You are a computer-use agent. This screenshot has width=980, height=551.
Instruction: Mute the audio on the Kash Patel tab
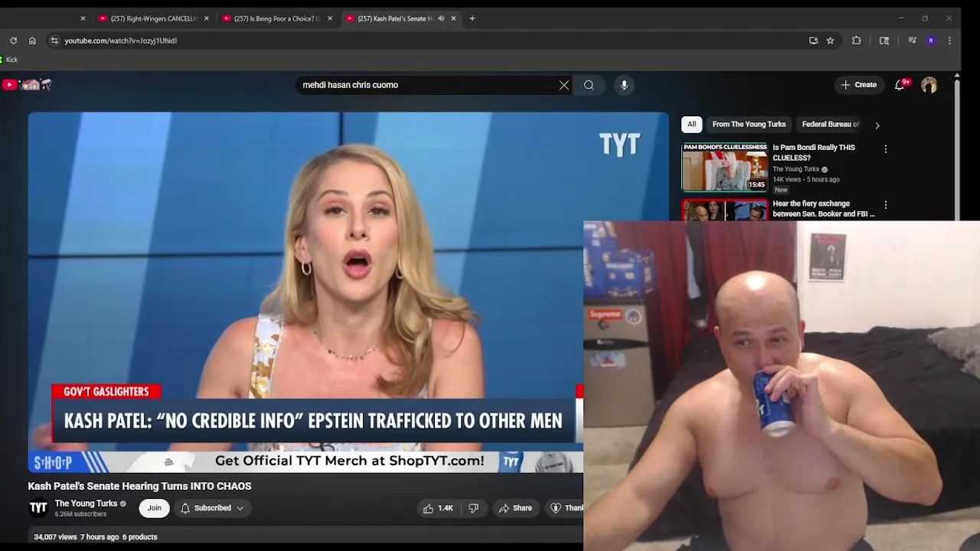click(x=441, y=18)
